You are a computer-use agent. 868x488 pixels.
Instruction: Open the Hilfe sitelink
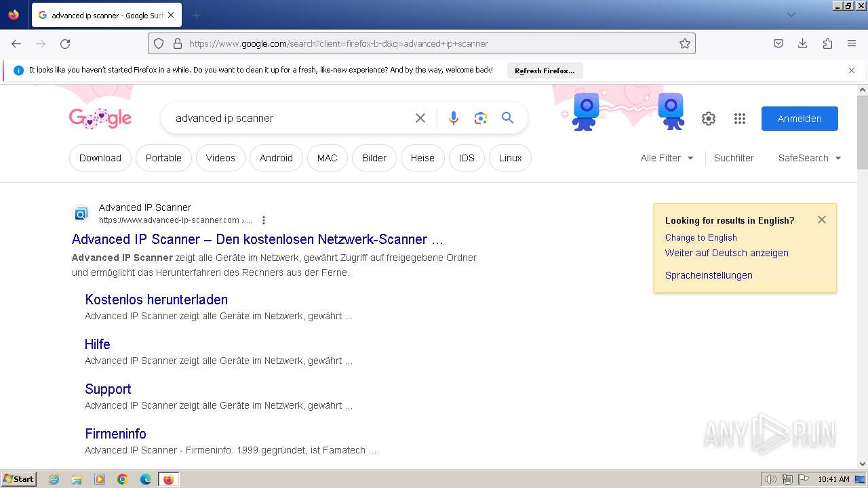[x=98, y=344]
